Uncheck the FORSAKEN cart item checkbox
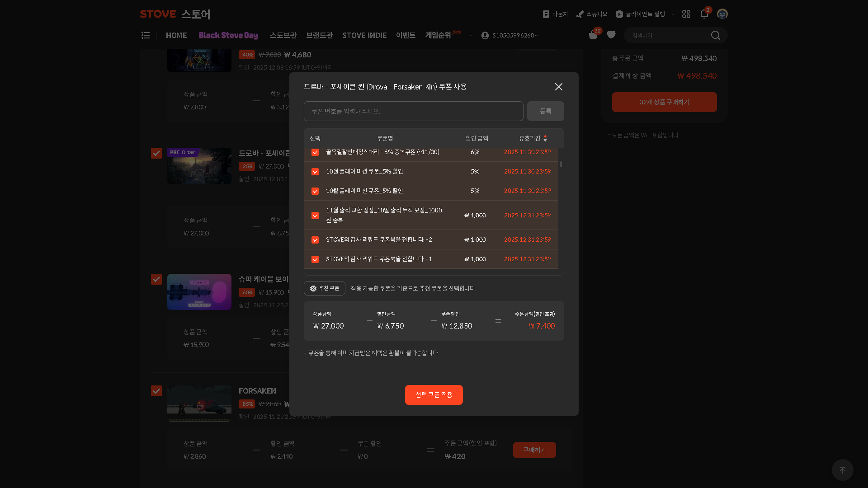The image size is (868, 488). [156, 391]
